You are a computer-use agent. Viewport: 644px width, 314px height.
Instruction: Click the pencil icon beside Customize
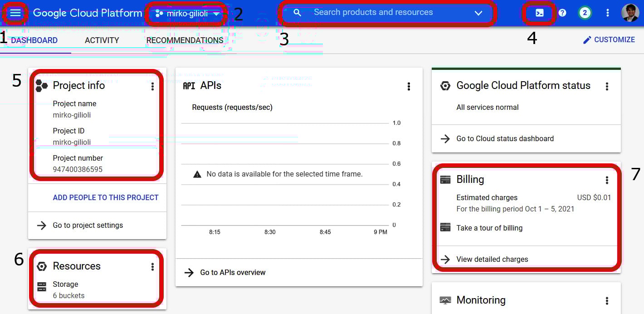coord(587,40)
